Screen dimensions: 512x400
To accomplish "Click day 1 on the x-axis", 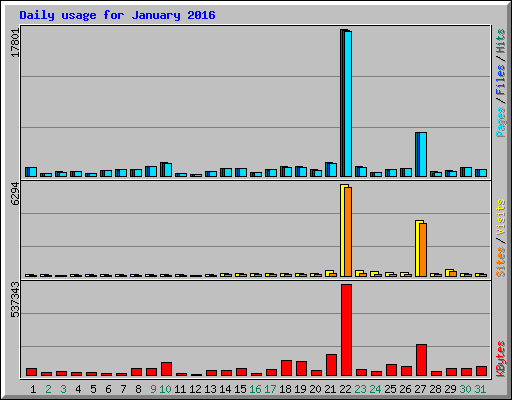I will click(x=33, y=389).
